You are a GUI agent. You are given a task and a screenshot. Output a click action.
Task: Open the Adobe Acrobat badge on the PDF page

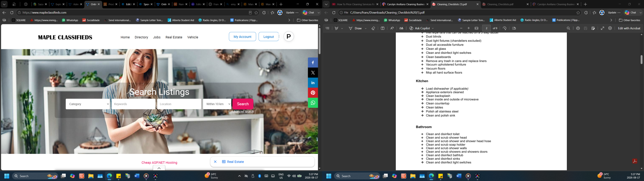click(x=635, y=161)
